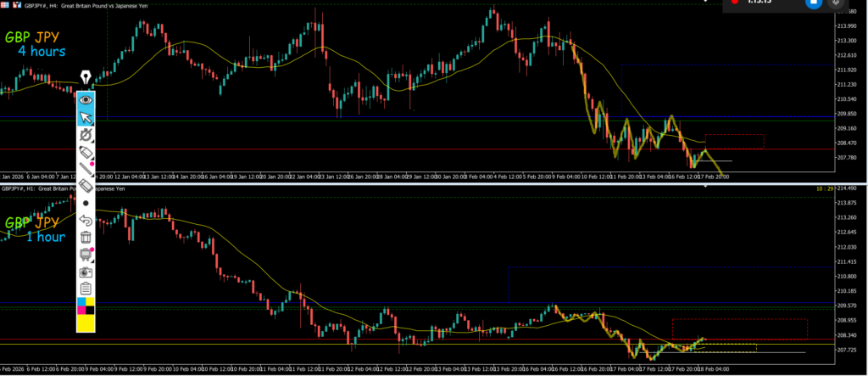Toggle annotation visibility with the eye icon

pyautogui.click(x=86, y=99)
